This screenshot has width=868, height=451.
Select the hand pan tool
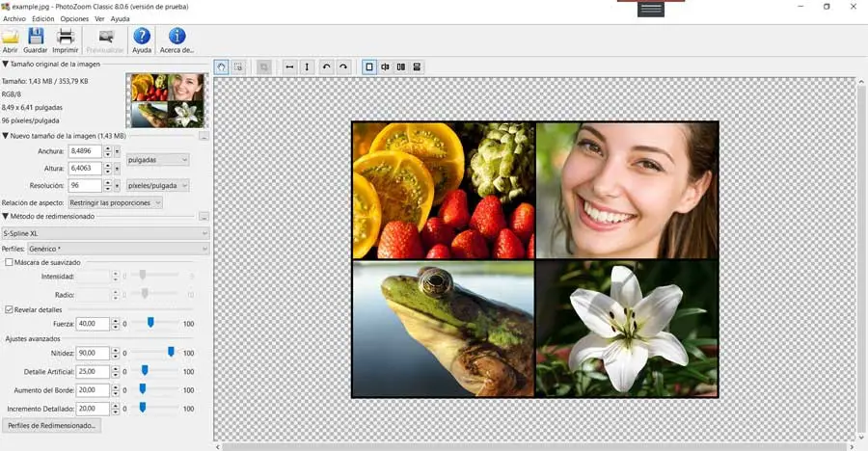(x=222, y=66)
